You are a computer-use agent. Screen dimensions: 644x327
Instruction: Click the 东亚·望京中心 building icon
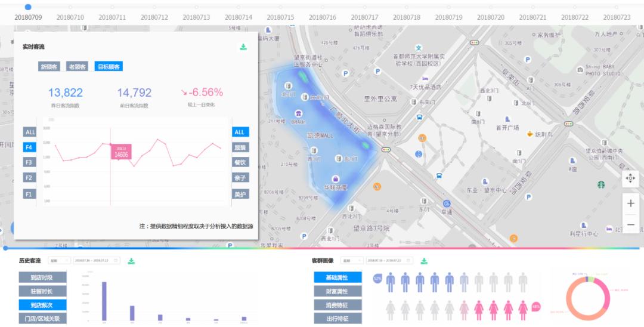485,181
